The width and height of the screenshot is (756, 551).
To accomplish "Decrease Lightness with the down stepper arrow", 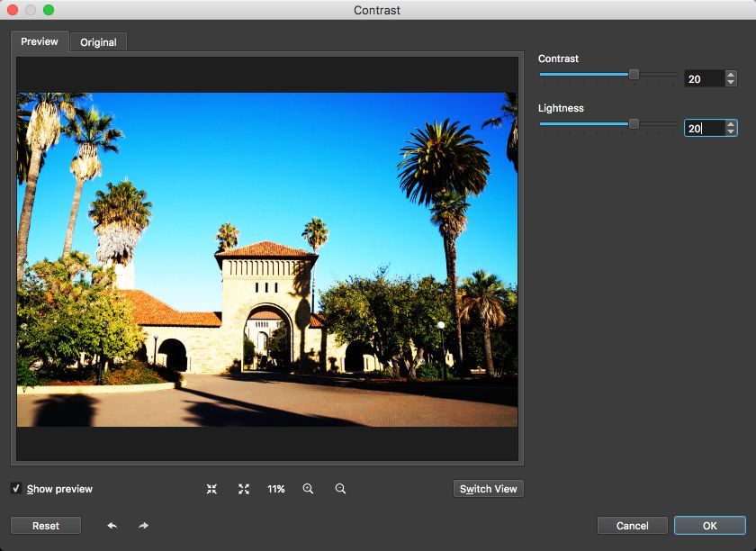I will [731, 132].
